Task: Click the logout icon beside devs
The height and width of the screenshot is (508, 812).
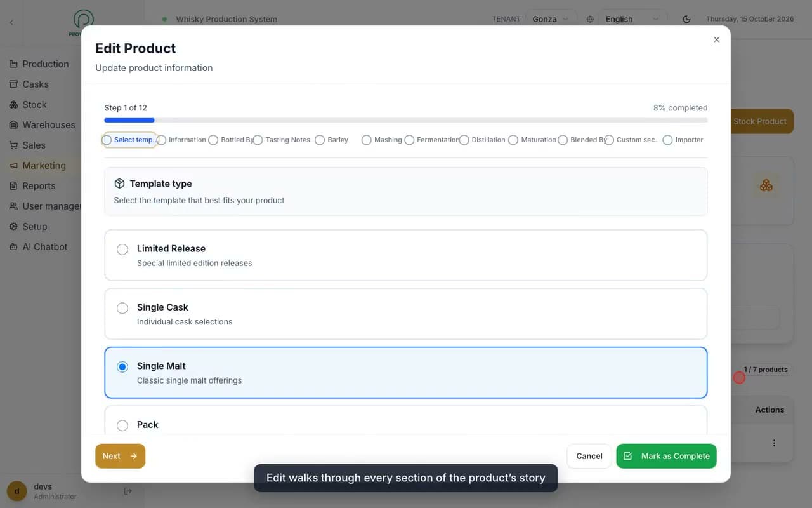Action: click(x=128, y=491)
